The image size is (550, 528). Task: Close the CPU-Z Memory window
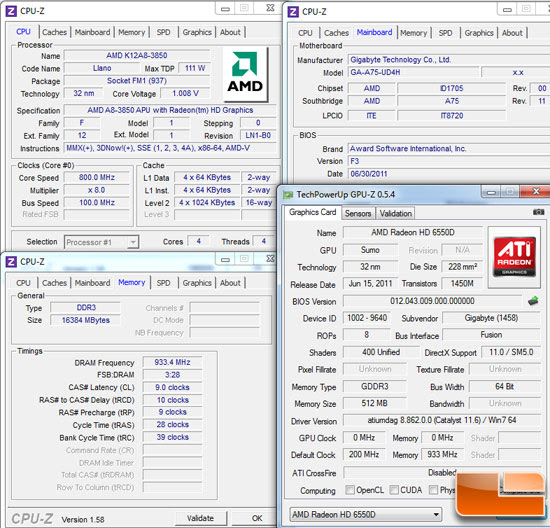click(270, 259)
